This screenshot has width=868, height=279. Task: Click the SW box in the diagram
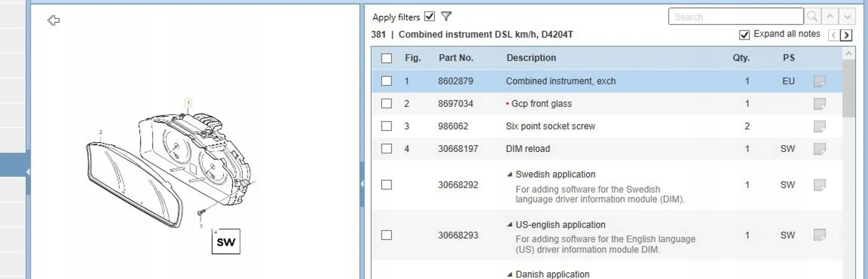[226, 242]
